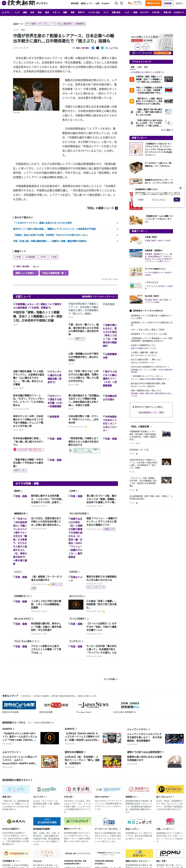Click the シェアする share icon link

pos(111,48)
